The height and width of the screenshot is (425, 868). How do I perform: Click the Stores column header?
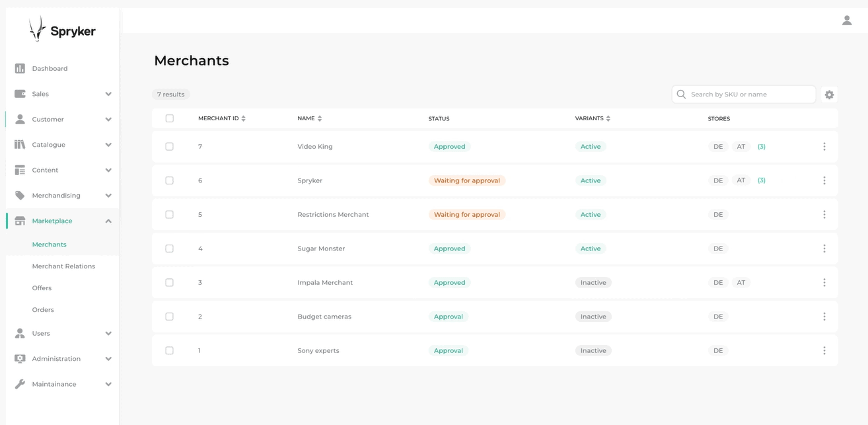[719, 119]
